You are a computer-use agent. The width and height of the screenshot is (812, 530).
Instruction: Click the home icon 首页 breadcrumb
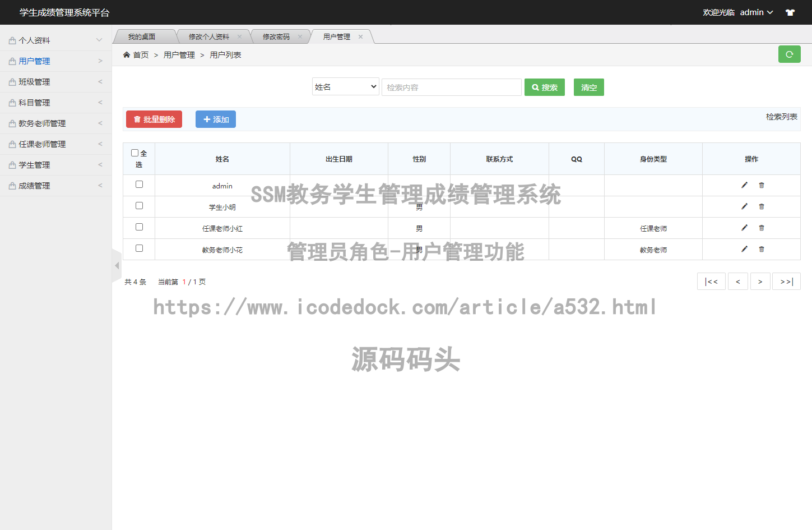click(x=136, y=55)
